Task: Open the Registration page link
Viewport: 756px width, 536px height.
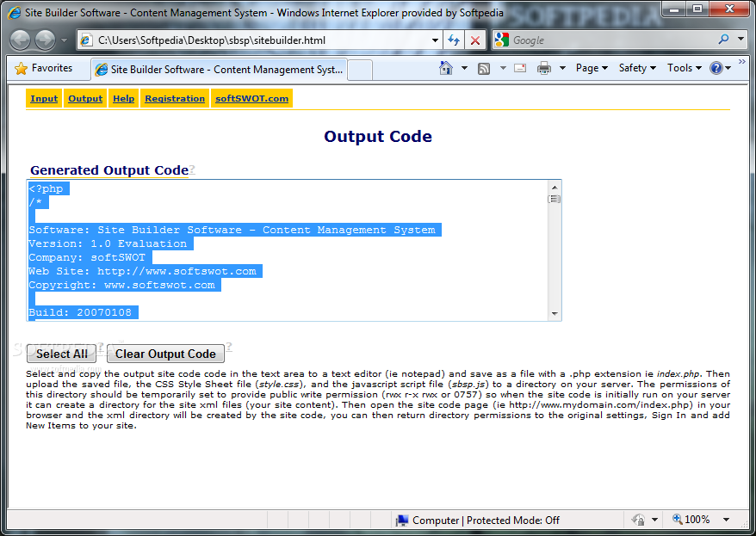Action: tap(175, 98)
